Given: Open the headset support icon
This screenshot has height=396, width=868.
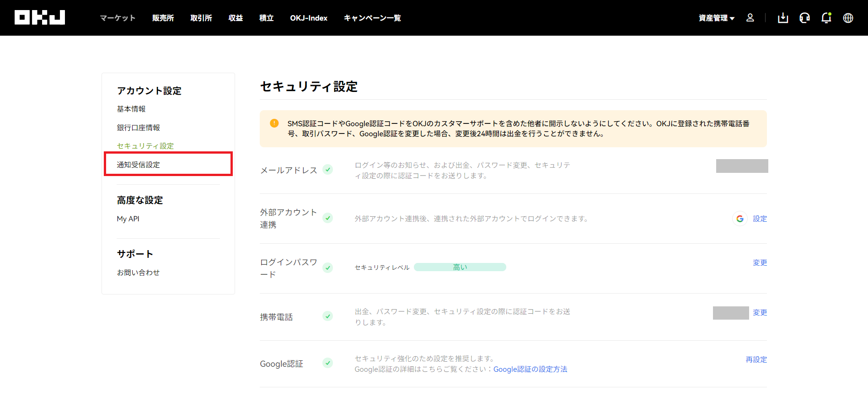Looking at the screenshot, I should click(804, 18).
